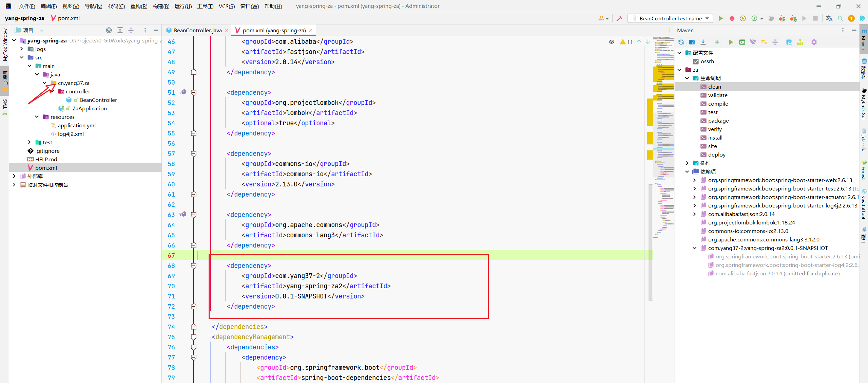Toggle inspection widget eye icon
This screenshot has height=383, width=868.
pyautogui.click(x=612, y=42)
